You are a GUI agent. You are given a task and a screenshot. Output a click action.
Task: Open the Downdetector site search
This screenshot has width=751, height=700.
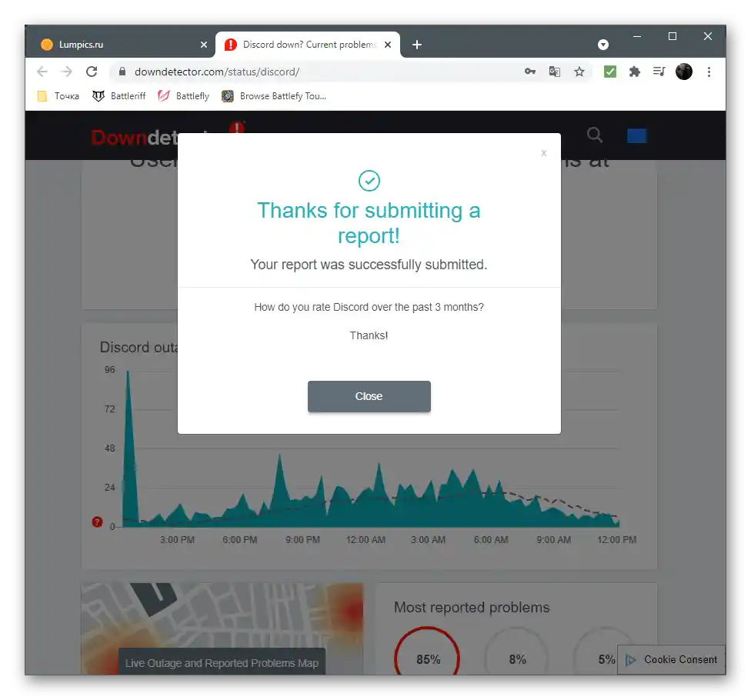594,135
